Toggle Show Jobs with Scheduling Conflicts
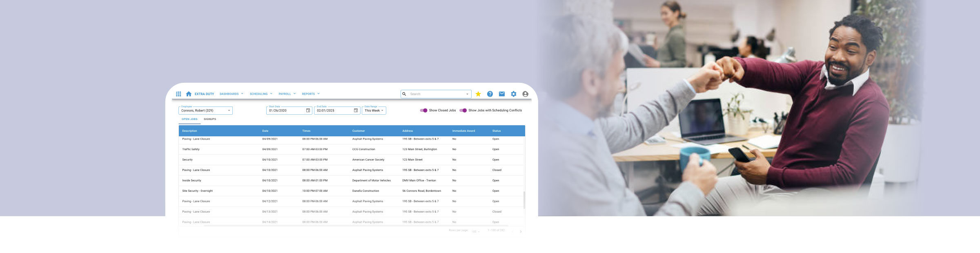Viewport: 980px width, 253px height. (x=463, y=110)
